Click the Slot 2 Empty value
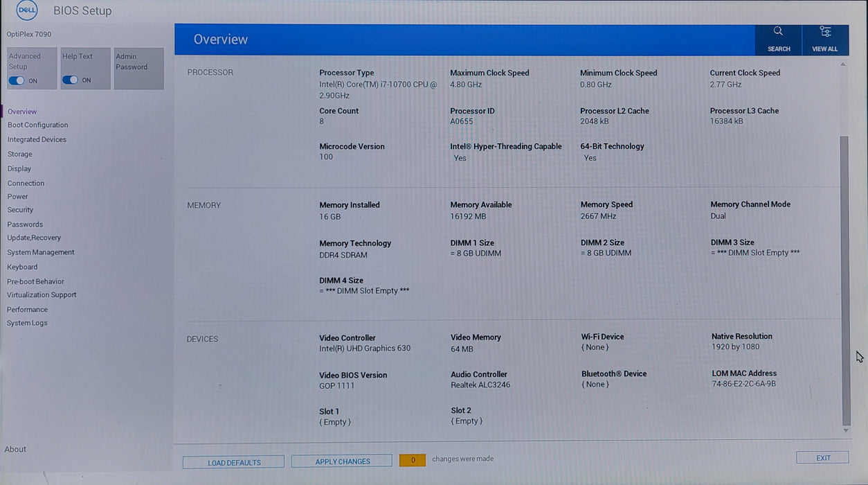Viewport: 868px width, 485px height. click(467, 421)
